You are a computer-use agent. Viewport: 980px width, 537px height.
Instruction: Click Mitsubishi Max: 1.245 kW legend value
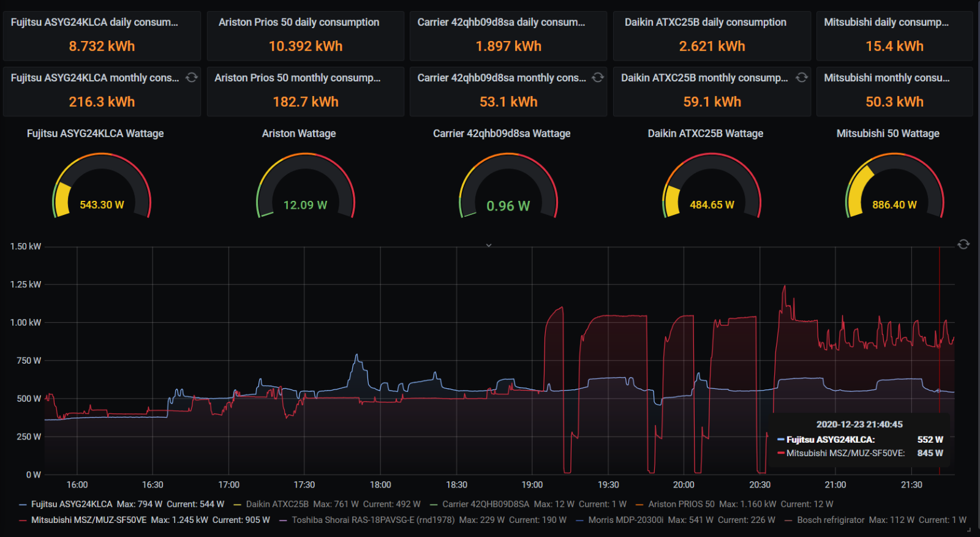click(179, 520)
